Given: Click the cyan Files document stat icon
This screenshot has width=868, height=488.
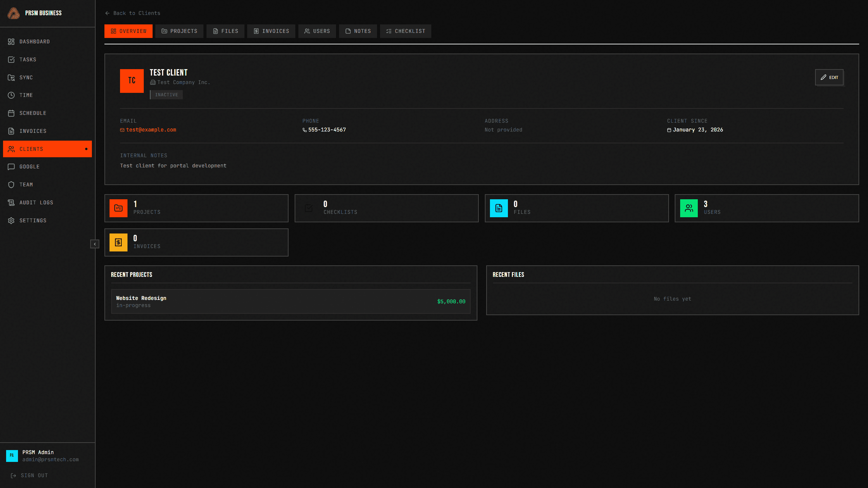Looking at the screenshot, I should (499, 208).
